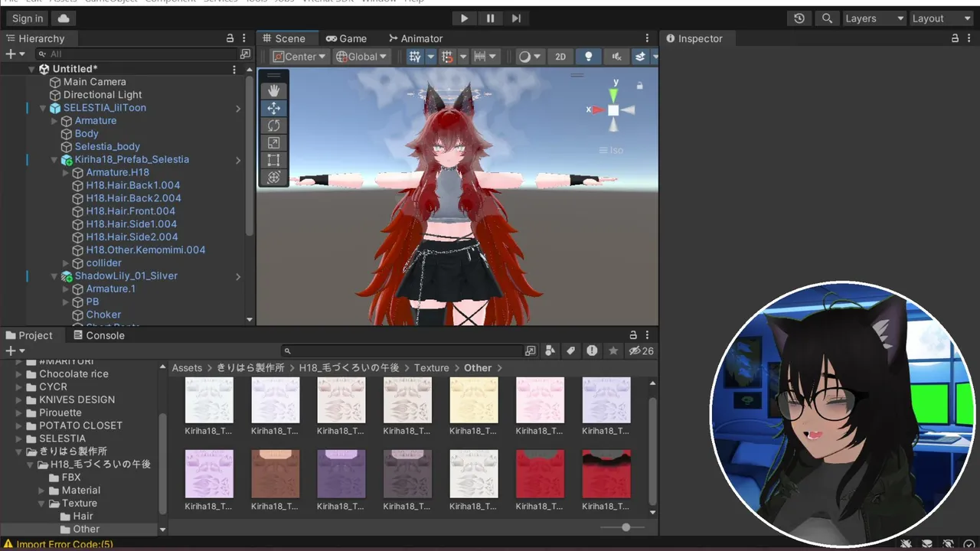980x551 pixels.
Task: Click the Project panel lock icon
Action: (633, 335)
